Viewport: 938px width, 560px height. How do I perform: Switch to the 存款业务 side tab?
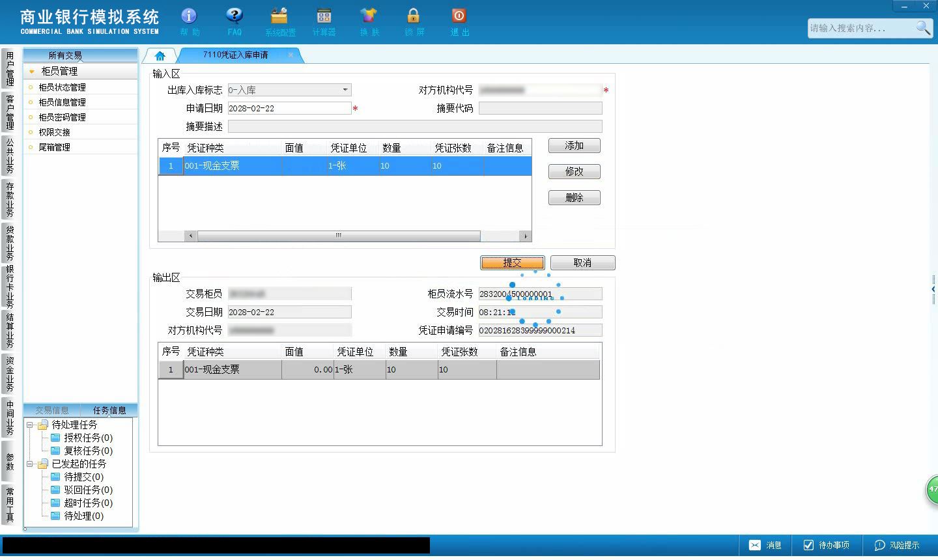pos(10,199)
